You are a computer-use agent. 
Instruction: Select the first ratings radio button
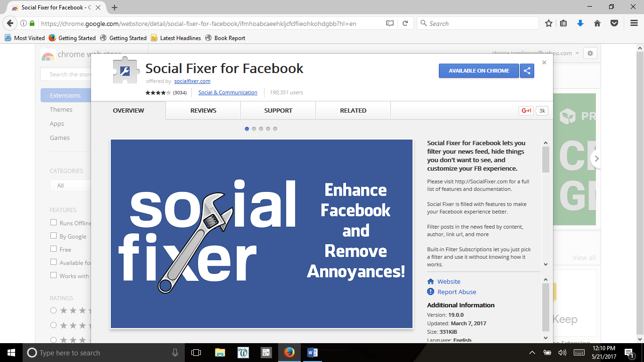53,310
